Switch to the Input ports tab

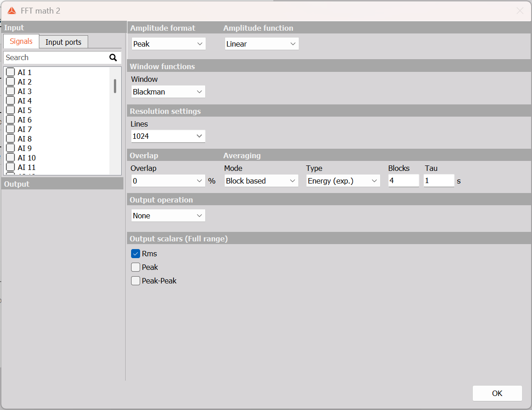(x=63, y=42)
